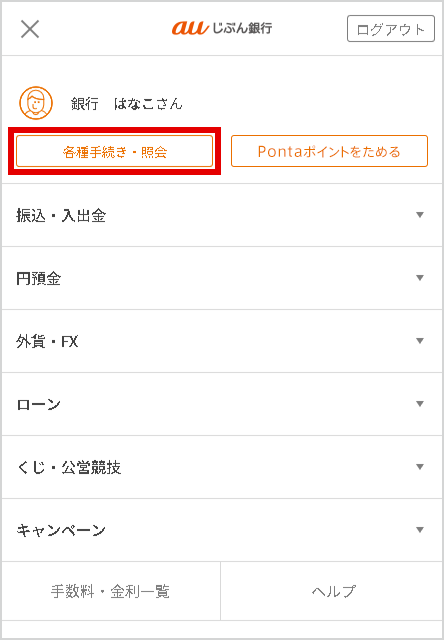Click the 銀行 はなこさん user name
This screenshot has width=444, height=640.
click(127, 104)
